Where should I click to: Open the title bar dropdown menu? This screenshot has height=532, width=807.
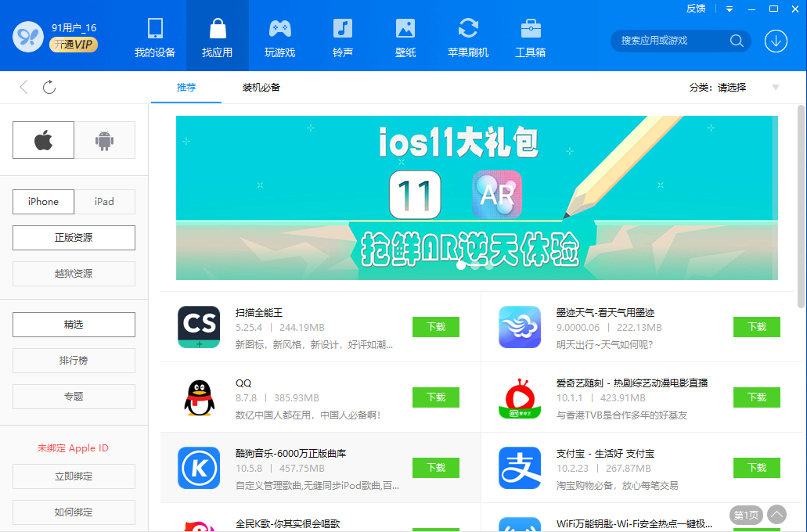[730, 9]
